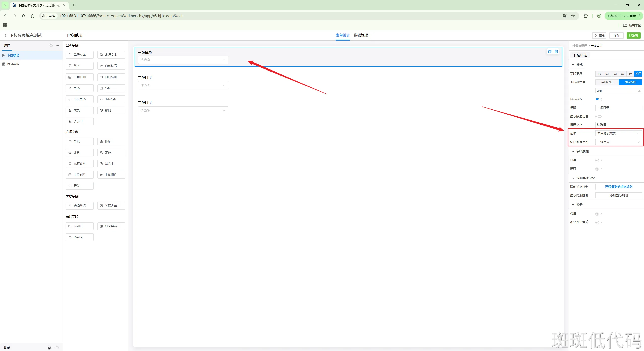
Task: Open the 目录数据 page in sidebar
Action: coord(13,64)
